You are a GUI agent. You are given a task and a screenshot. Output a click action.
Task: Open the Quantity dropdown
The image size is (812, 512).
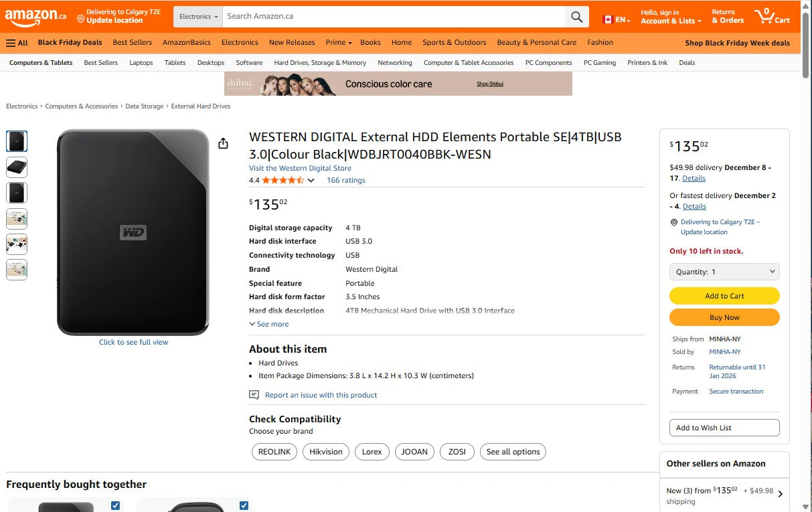(x=724, y=271)
